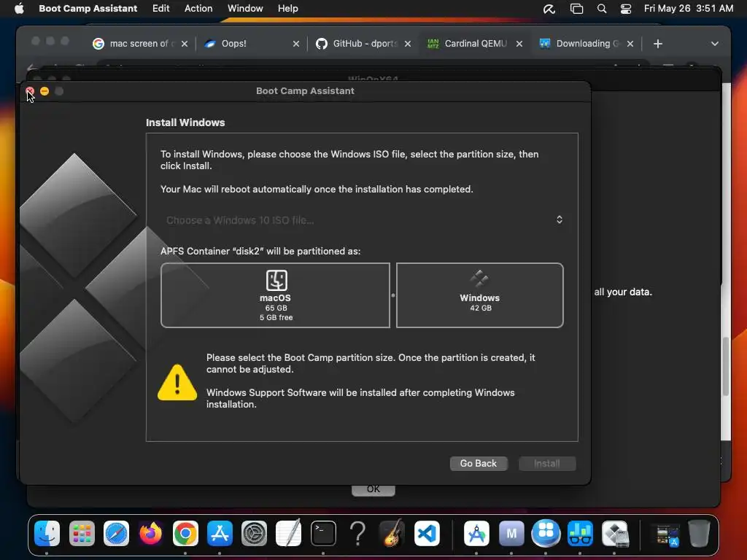Open the blue four-square dock app
The height and width of the screenshot is (560, 747).
pos(546,533)
